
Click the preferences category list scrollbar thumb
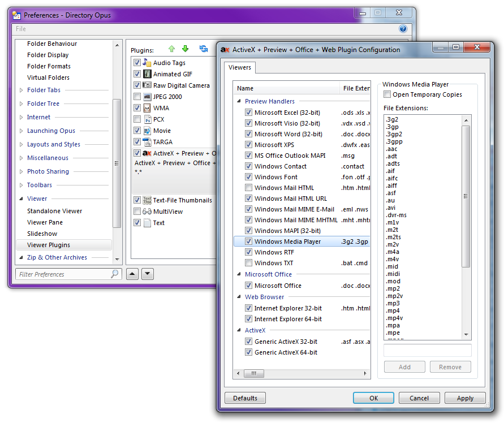[x=117, y=163]
